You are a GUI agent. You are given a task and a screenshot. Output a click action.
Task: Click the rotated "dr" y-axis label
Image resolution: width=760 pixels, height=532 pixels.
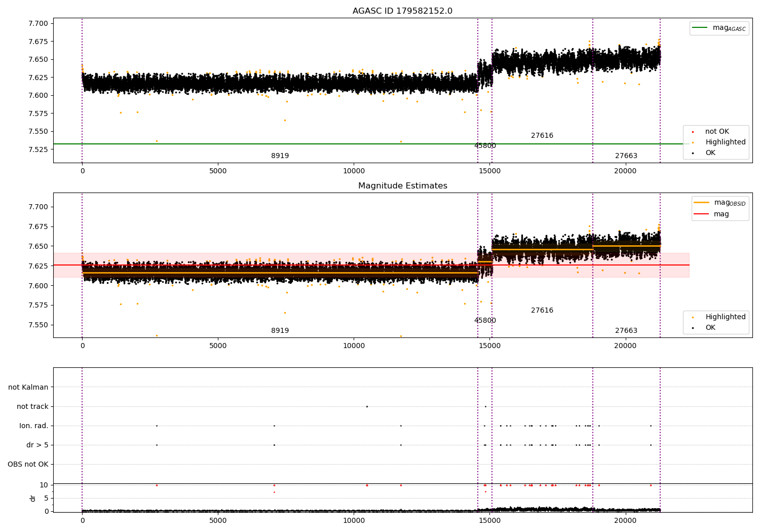point(33,498)
